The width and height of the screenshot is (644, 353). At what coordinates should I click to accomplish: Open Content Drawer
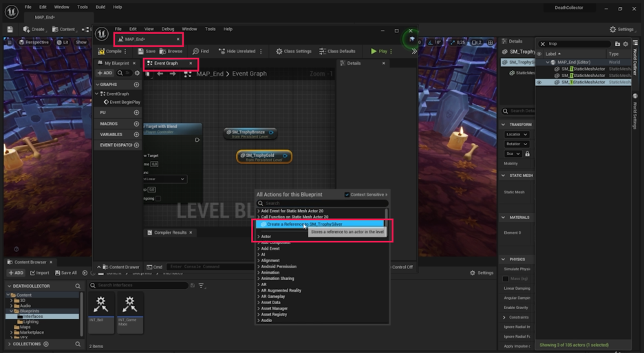point(120,267)
